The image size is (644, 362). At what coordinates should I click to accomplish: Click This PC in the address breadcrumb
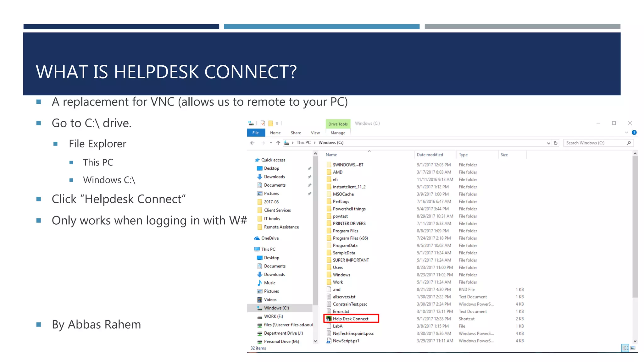pyautogui.click(x=303, y=143)
